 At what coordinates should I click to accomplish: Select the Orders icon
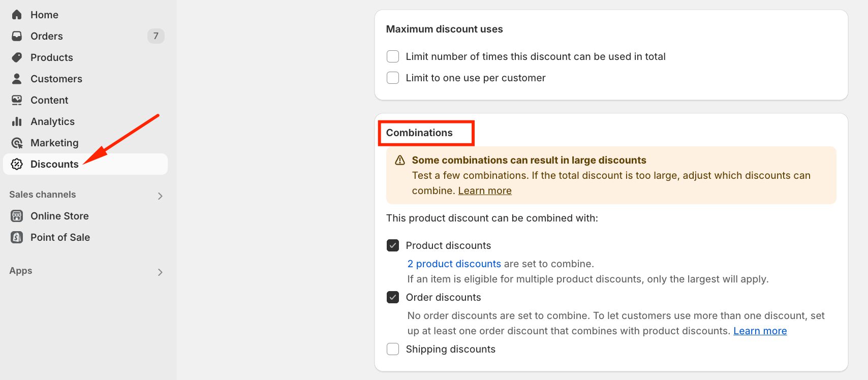(x=17, y=36)
